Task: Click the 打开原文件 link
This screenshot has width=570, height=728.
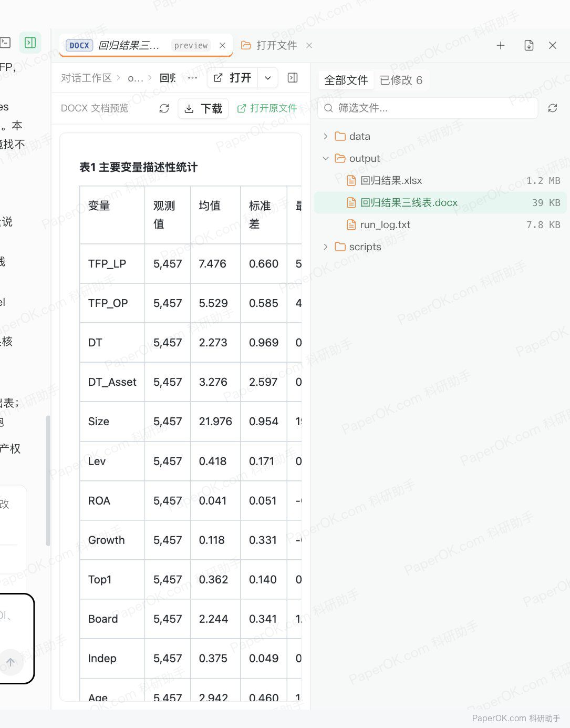Action: tap(267, 108)
